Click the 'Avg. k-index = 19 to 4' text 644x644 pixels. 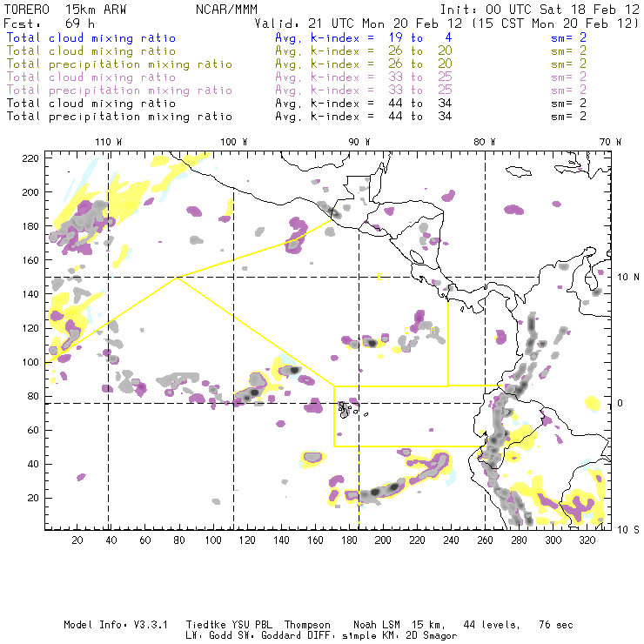pyautogui.click(x=364, y=37)
